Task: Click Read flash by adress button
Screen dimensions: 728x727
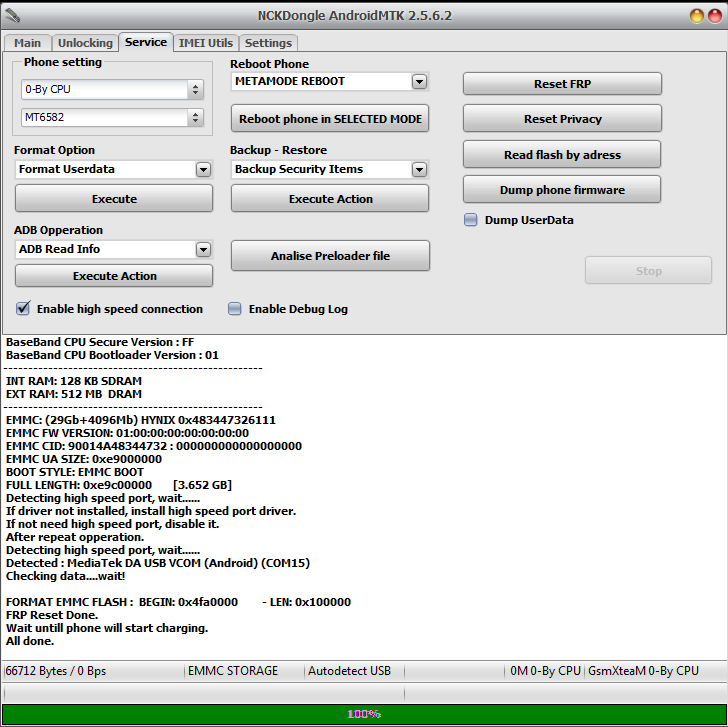Action: click(x=562, y=155)
